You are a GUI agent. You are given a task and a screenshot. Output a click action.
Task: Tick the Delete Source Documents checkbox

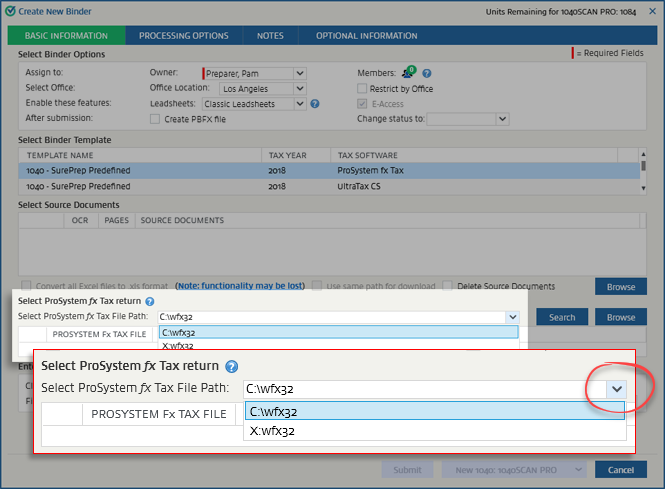point(449,286)
